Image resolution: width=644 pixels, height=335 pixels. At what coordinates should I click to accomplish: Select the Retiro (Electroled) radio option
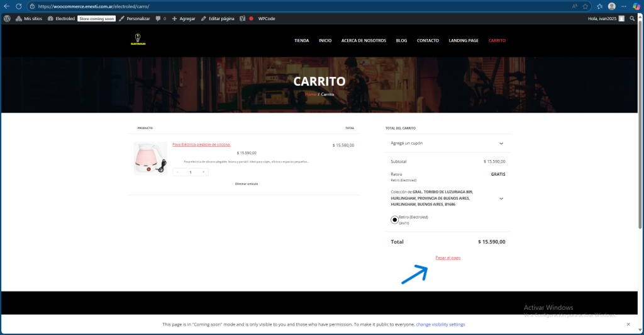tap(394, 220)
